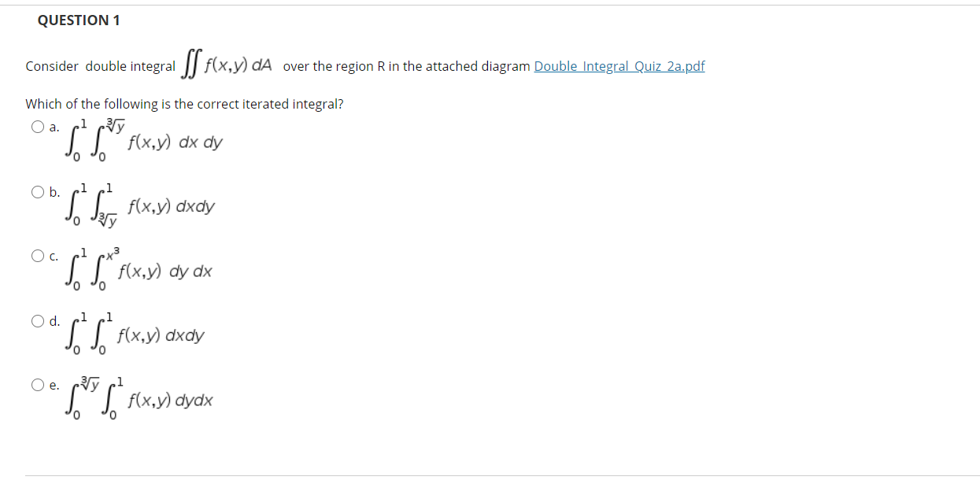Select answer option e radio button
Image resolution: width=980 pixels, height=484 pixels.
tap(37, 384)
